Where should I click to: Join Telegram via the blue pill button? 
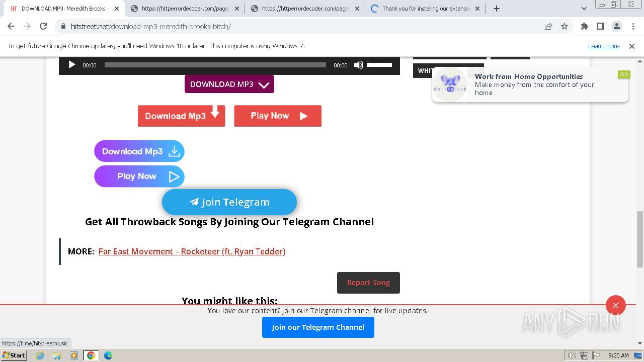[x=229, y=202]
